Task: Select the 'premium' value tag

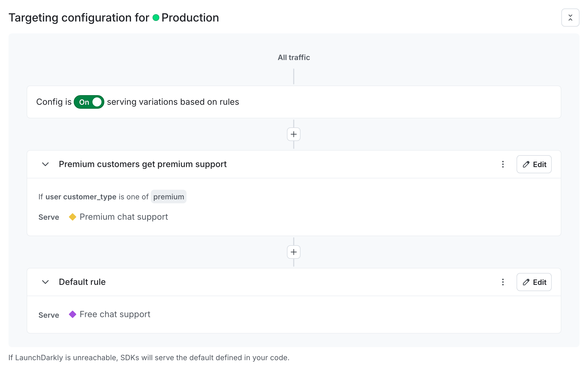Action: coord(169,197)
